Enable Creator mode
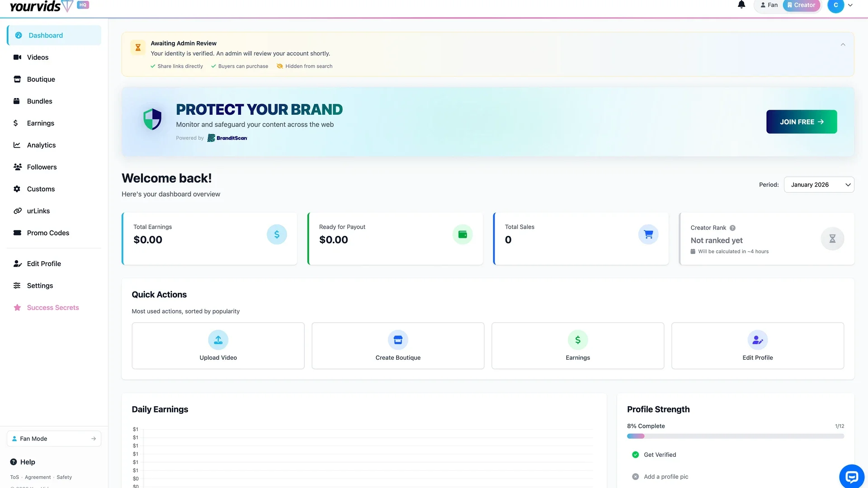Screen dimensions: 868x488 tap(801, 5)
